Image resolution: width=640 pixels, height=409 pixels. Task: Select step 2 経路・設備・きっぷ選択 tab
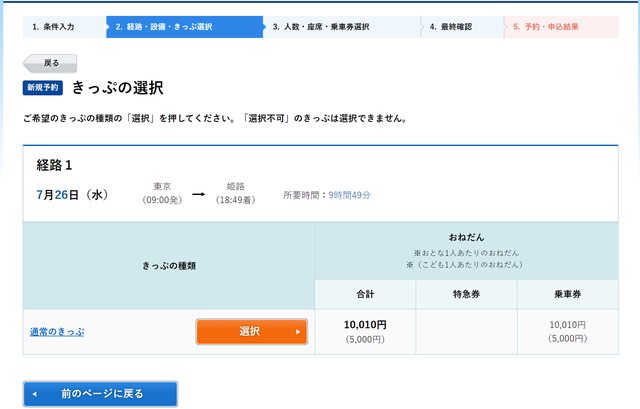182,27
